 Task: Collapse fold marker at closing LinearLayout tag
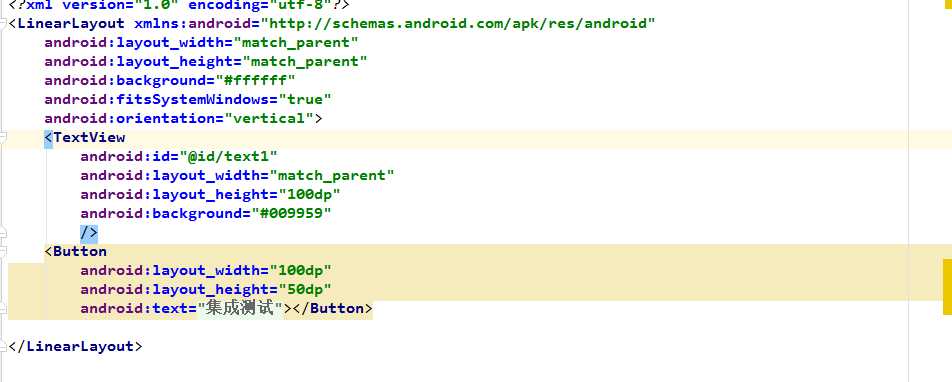[x=2, y=346]
